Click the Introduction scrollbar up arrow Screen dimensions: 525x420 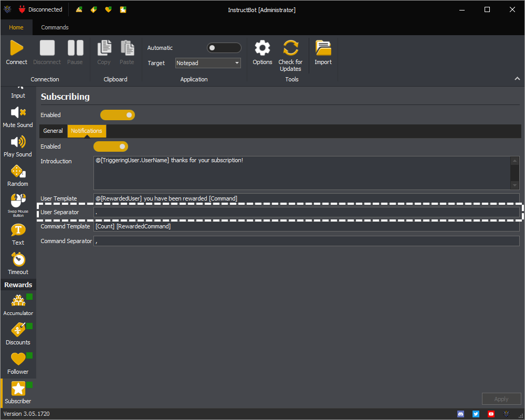(514, 161)
